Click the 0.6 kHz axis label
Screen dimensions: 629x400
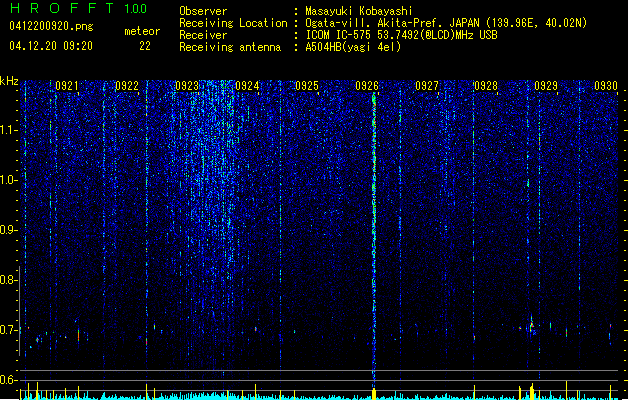(9, 380)
